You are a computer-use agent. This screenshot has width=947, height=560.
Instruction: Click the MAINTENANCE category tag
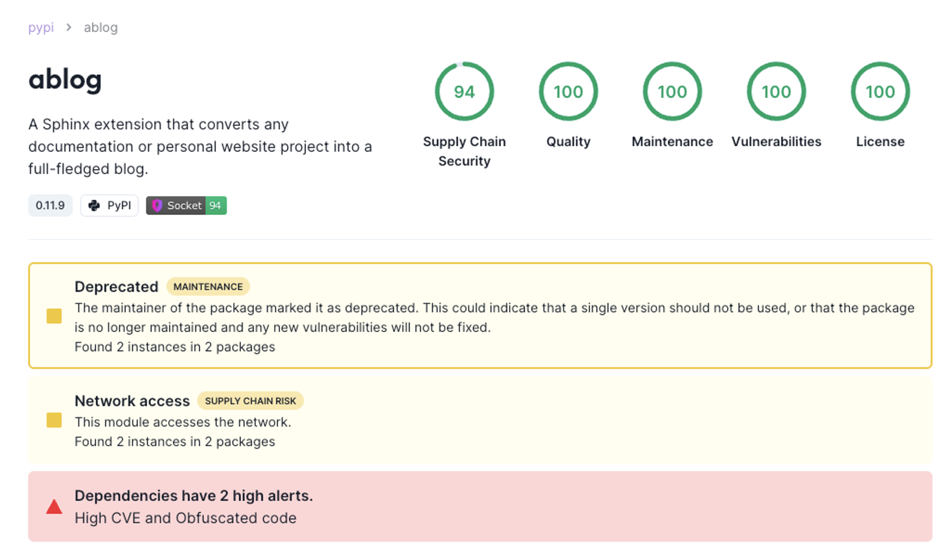pos(208,287)
